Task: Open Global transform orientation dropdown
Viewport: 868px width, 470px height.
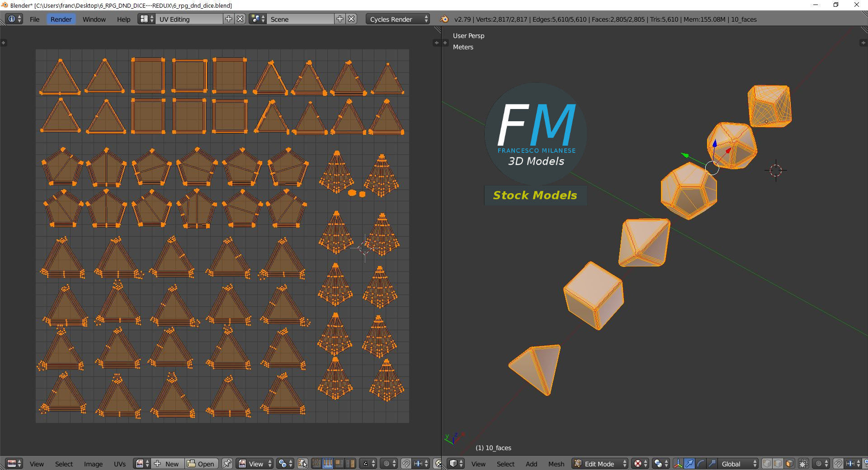Action: [738, 464]
